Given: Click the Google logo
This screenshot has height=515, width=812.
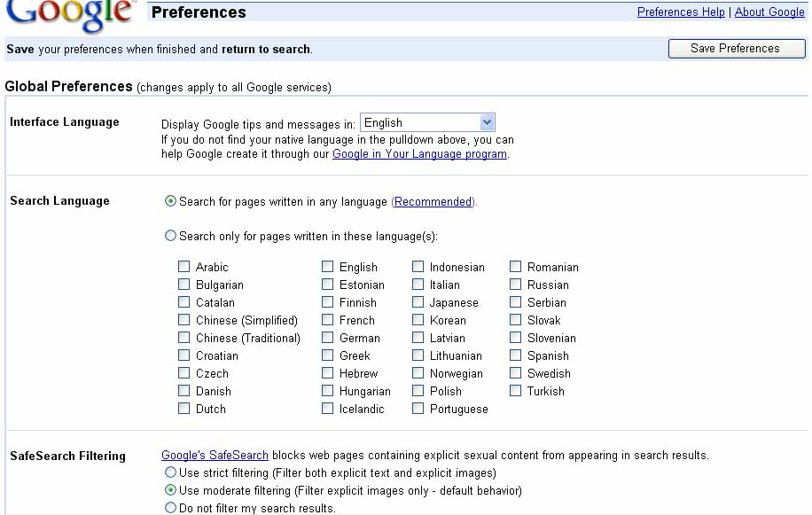Looking at the screenshot, I should [70, 14].
